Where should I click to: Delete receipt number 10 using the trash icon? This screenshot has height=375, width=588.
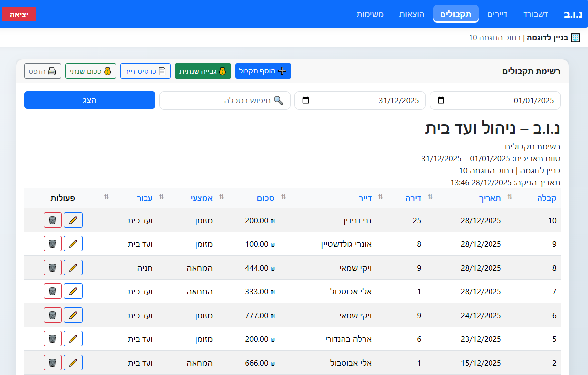(x=52, y=220)
